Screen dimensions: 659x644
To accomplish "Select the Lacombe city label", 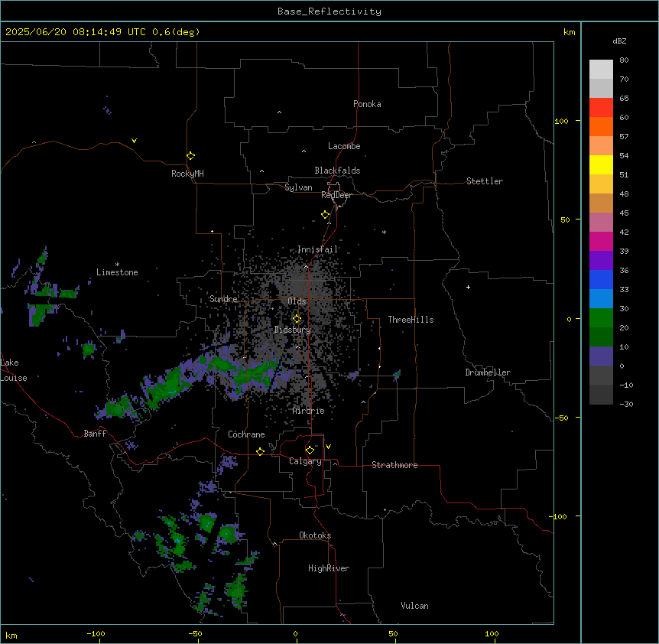I will pos(344,146).
